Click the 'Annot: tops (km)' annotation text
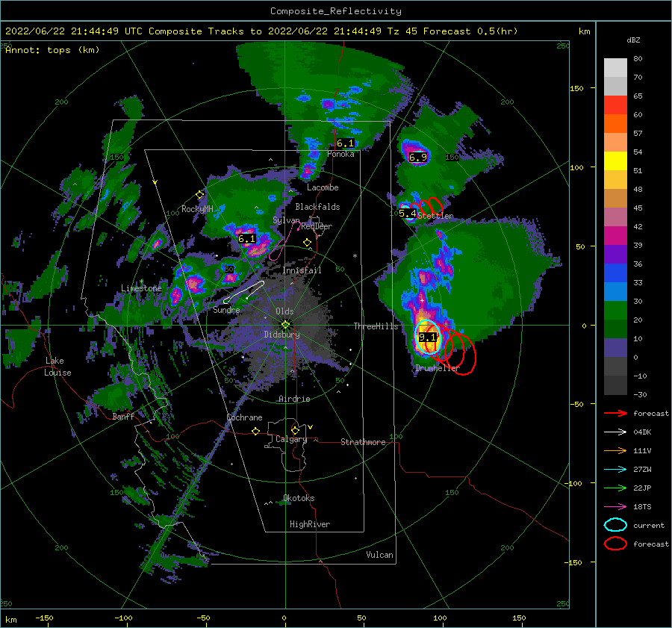This screenshot has height=628, width=672. click(52, 50)
